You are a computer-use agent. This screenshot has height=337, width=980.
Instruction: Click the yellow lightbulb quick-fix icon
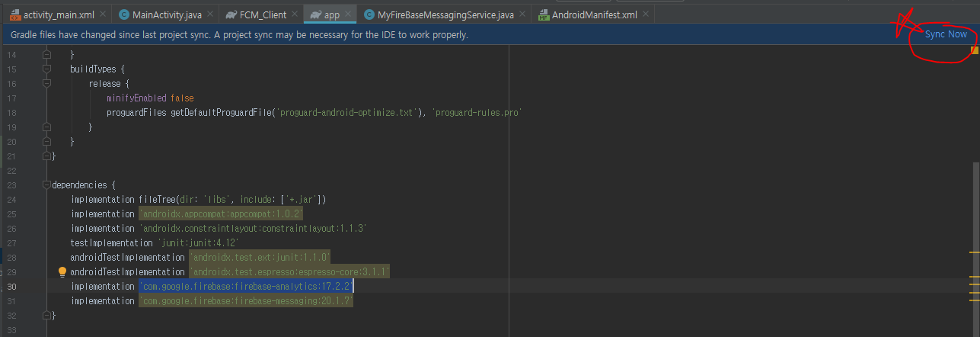(62, 271)
